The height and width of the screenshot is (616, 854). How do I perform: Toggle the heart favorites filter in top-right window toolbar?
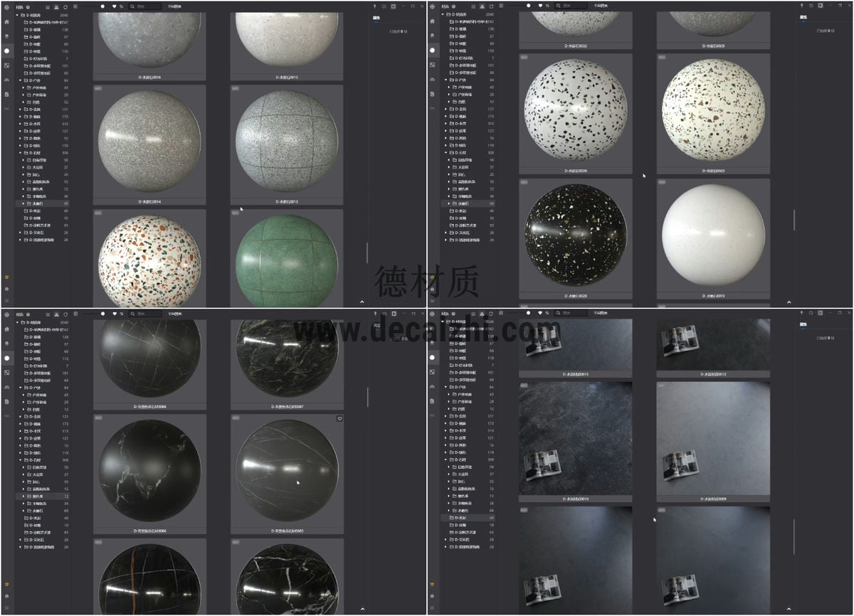(539, 6)
